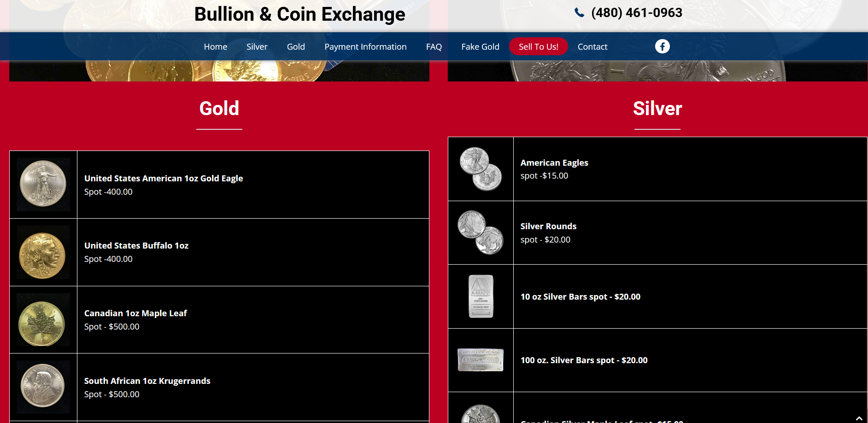Select 'United States Buffalo 1oz' text
868x423 pixels.
click(x=136, y=245)
